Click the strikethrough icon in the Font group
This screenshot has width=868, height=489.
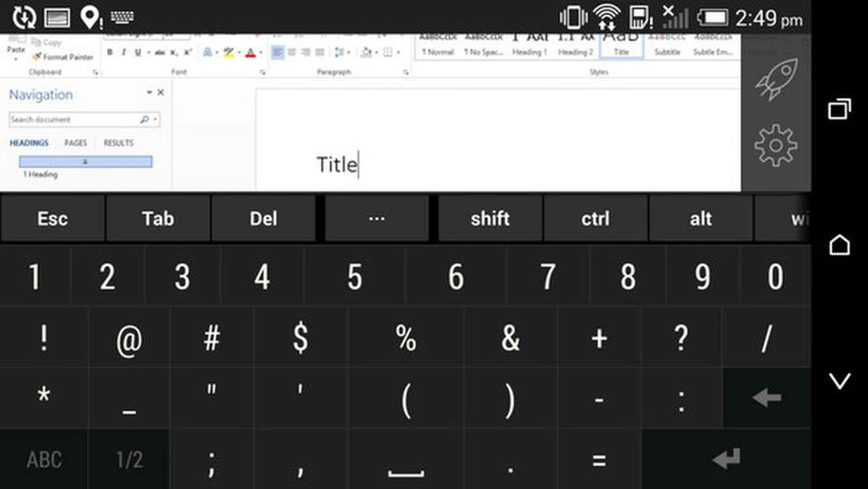159,52
